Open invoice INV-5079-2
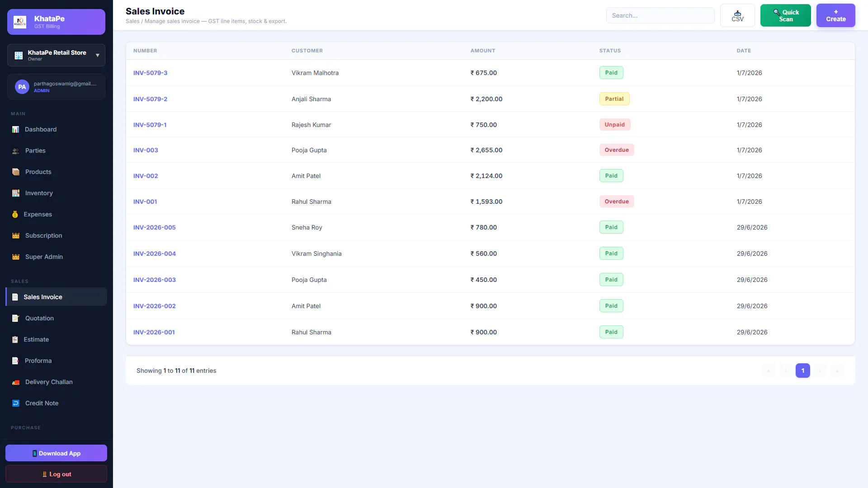The image size is (868, 488). click(150, 99)
